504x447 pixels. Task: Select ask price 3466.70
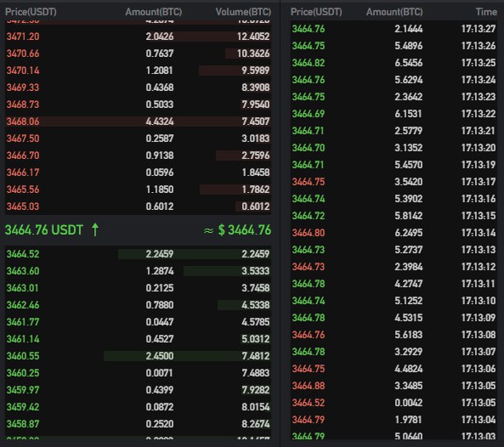[23, 156]
